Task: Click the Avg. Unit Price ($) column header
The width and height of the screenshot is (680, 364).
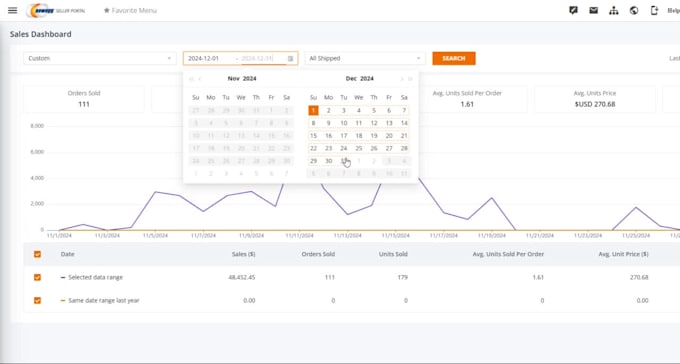Action: coord(623,254)
